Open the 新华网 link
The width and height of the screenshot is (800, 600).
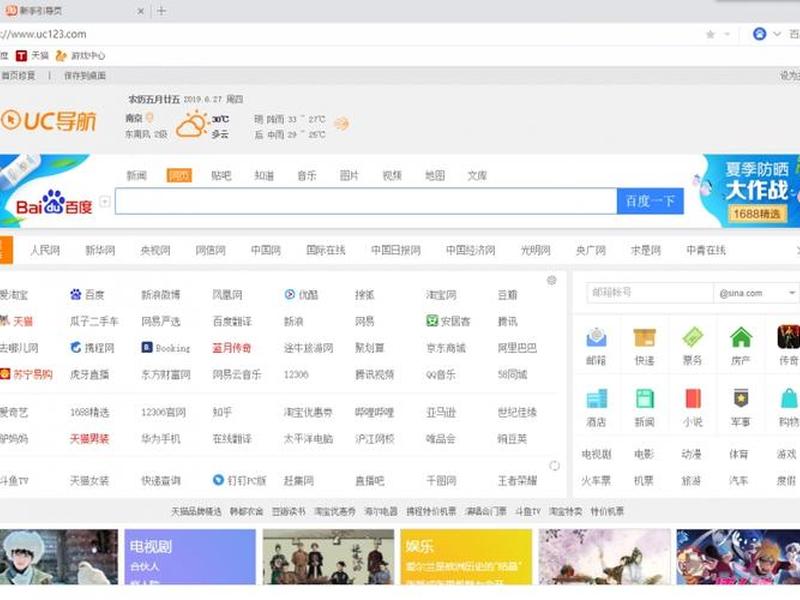pyautogui.click(x=100, y=250)
